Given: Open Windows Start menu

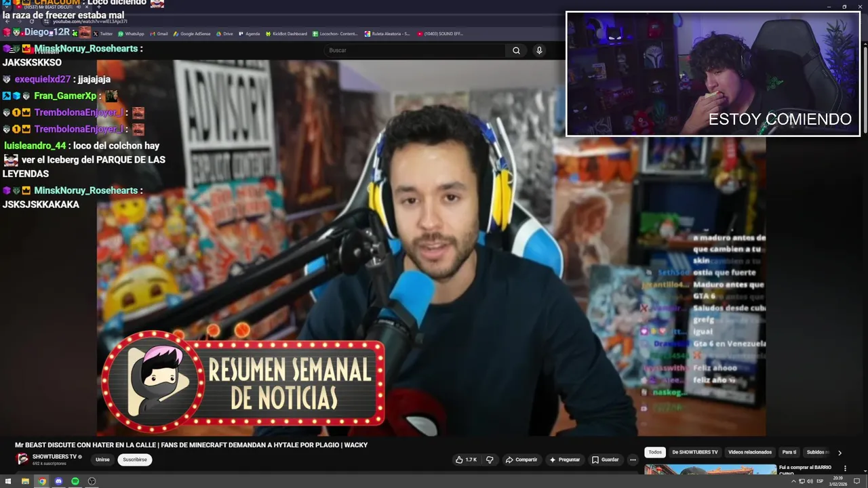Looking at the screenshot, I should pos(8,481).
